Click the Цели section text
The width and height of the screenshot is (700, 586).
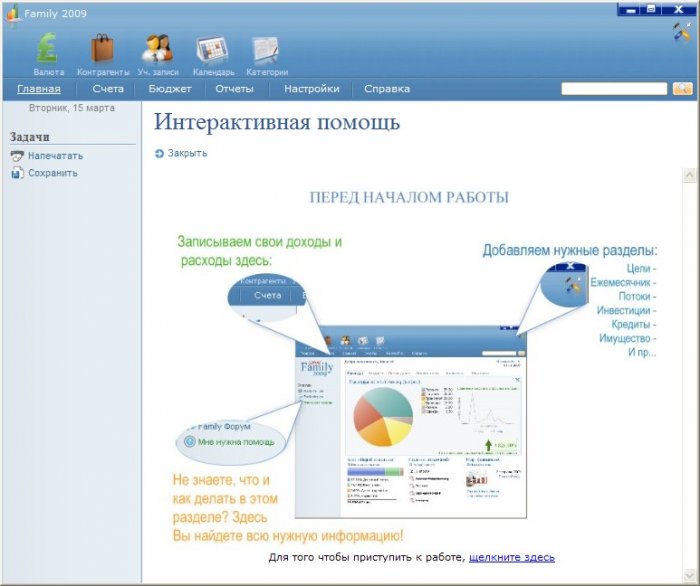pos(641,268)
